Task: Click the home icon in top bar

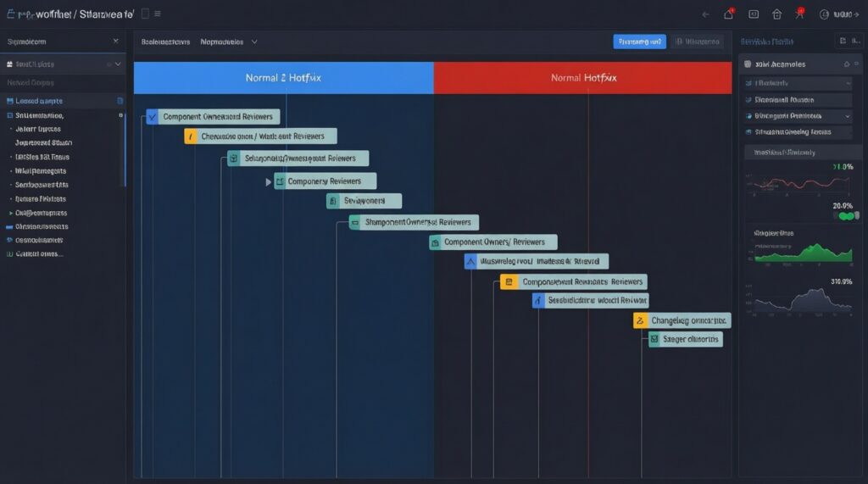Action: point(776,14)
